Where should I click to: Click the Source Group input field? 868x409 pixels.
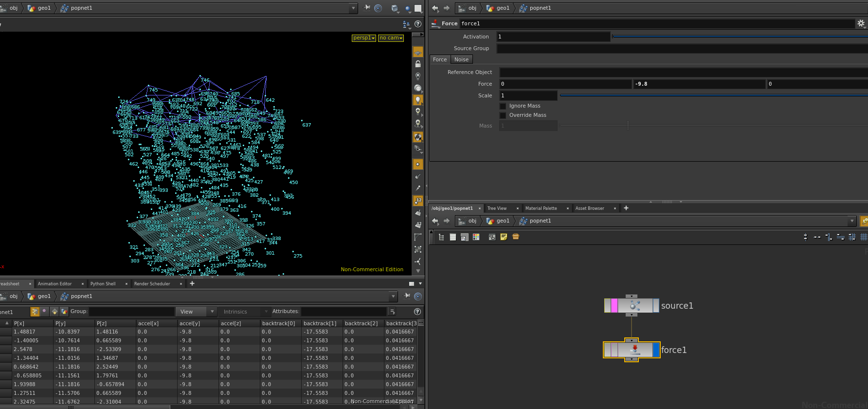coord(682,48)
